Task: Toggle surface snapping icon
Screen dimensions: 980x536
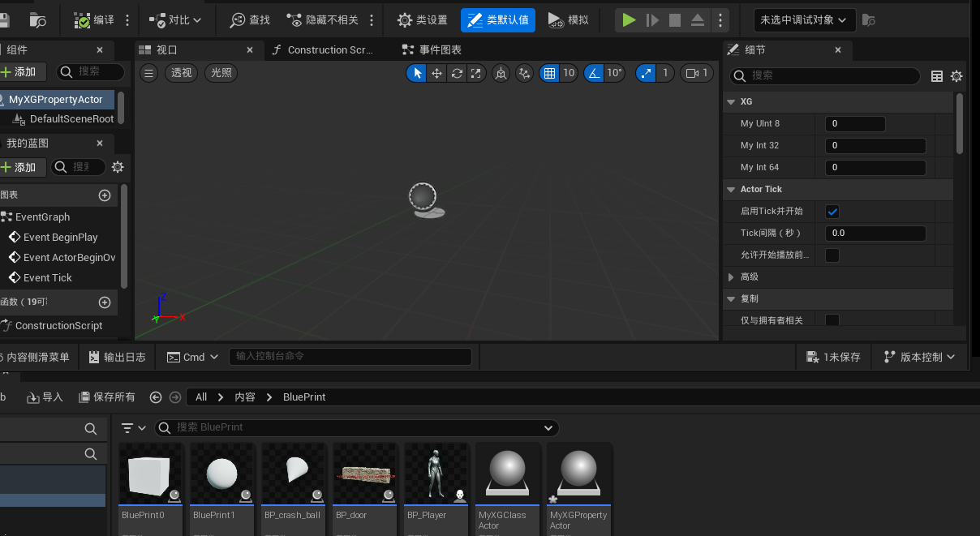Action: click(525, 74)
